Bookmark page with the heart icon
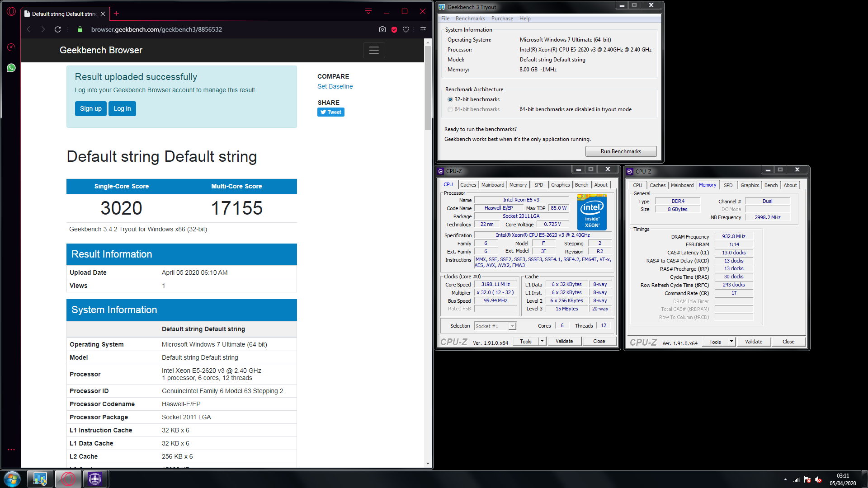868x488 pixels. pyautogui.click(x=406, y=29)
